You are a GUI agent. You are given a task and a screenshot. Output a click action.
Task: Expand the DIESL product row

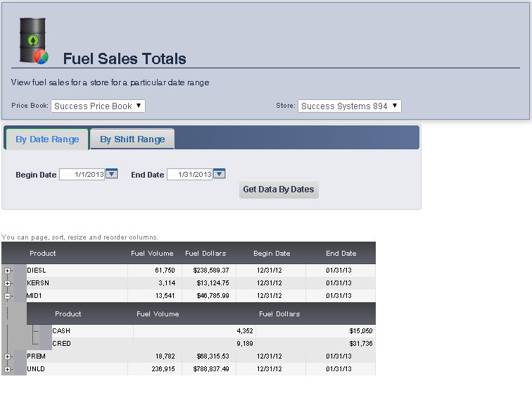coord(8,270)
